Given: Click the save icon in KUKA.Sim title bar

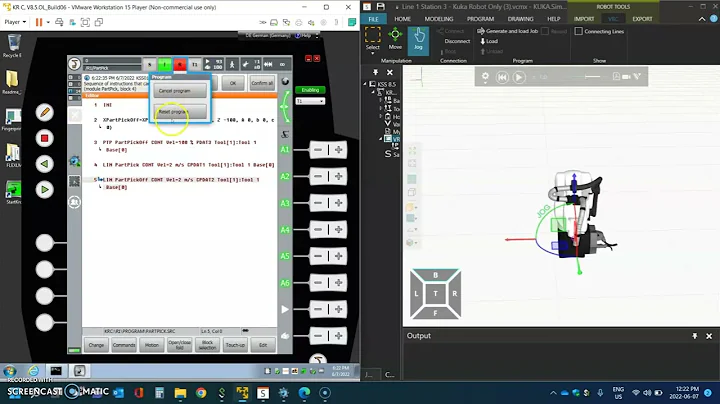Looking at the screenshot, I should (381, 6).
